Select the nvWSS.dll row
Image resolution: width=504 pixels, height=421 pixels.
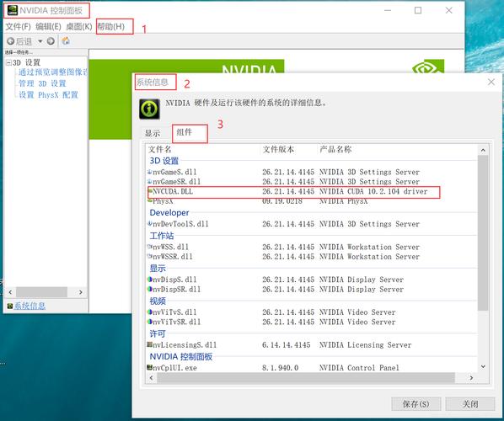tap(312, 247)
